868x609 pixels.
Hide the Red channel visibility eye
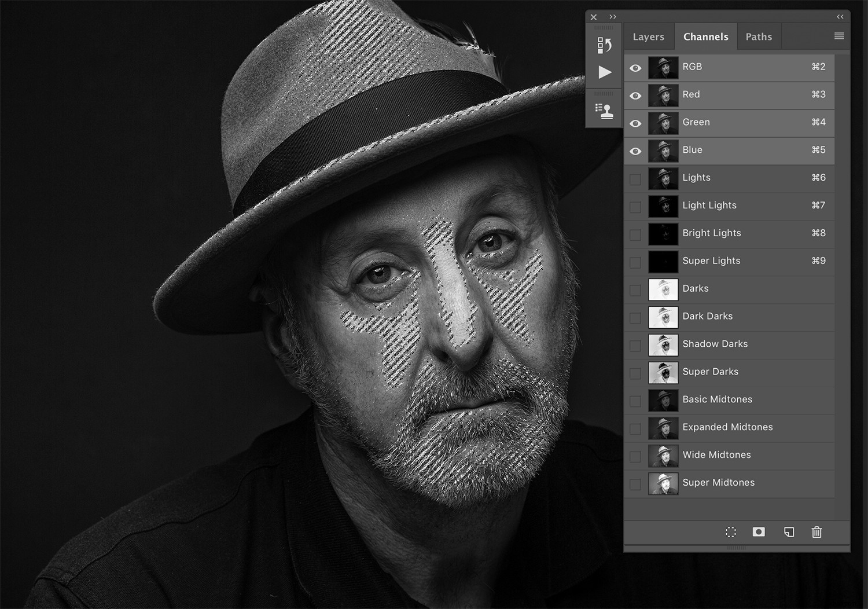(x=635, y=96)
